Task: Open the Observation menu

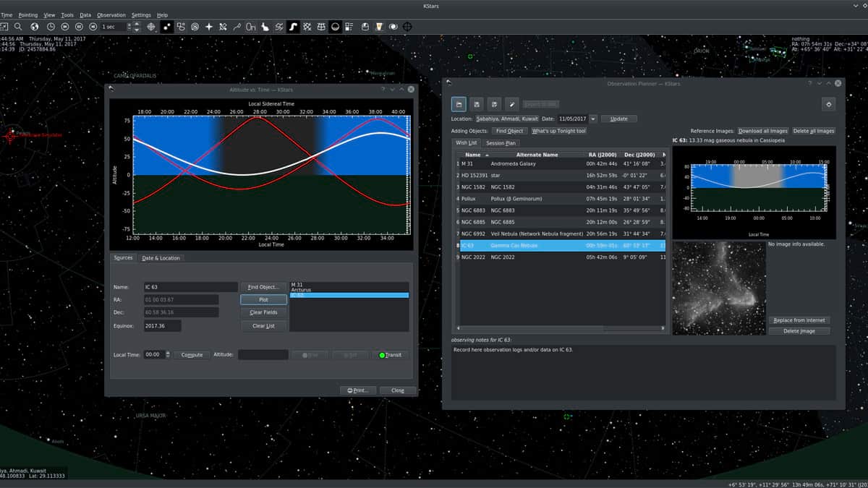Action: pyautogui.click(x=111, y=14)
